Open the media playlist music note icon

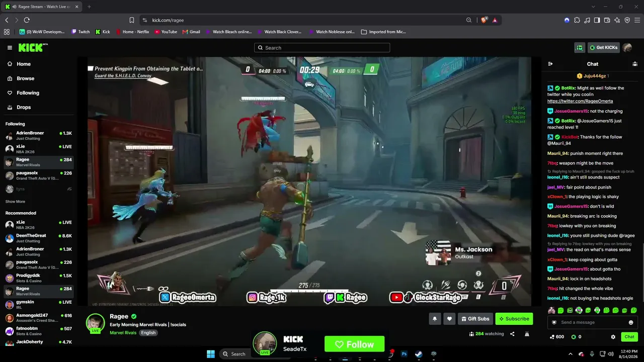click(x=587, y=20)
